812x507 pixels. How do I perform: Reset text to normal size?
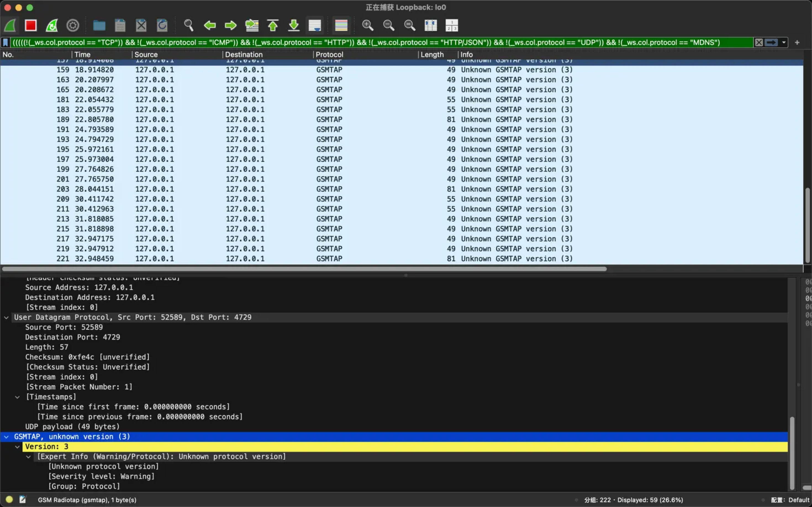410,25
